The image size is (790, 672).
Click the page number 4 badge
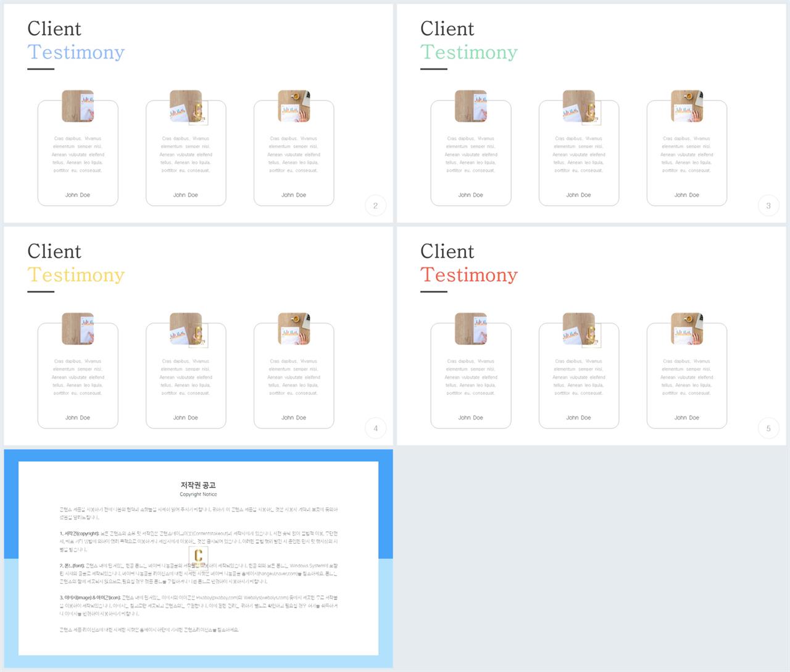point(375,428)
